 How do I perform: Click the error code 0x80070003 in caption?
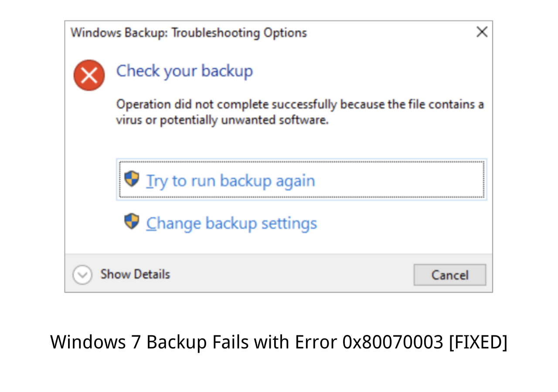[x=393, y=342]
